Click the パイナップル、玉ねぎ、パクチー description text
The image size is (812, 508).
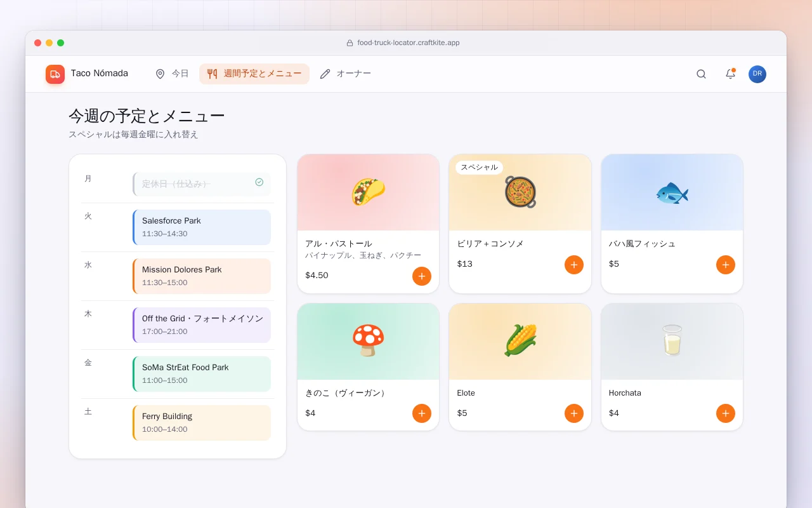pyautogui.click(x=363, y=255)
